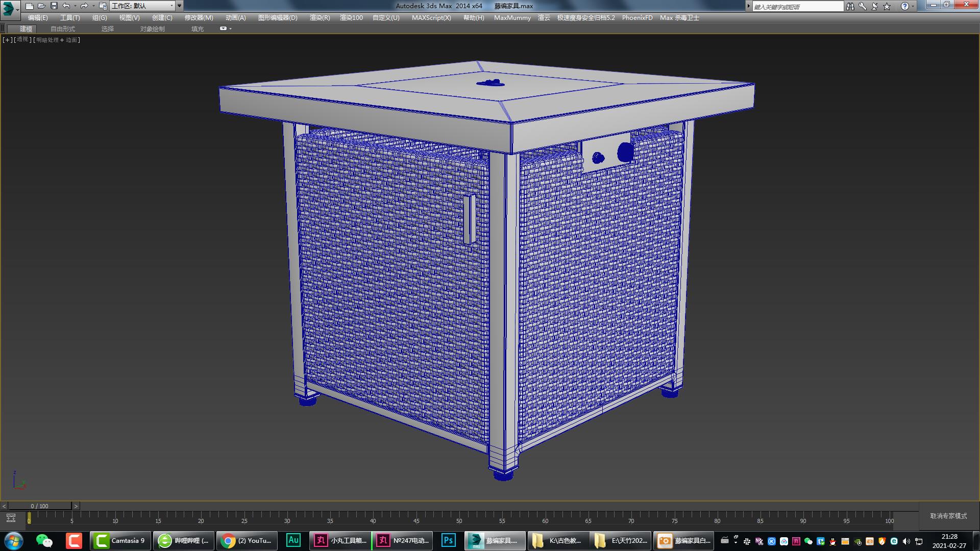Launch Photoshop from the taskbar
Viewport: 980px width, 551px height.
(x=448, y=540)
